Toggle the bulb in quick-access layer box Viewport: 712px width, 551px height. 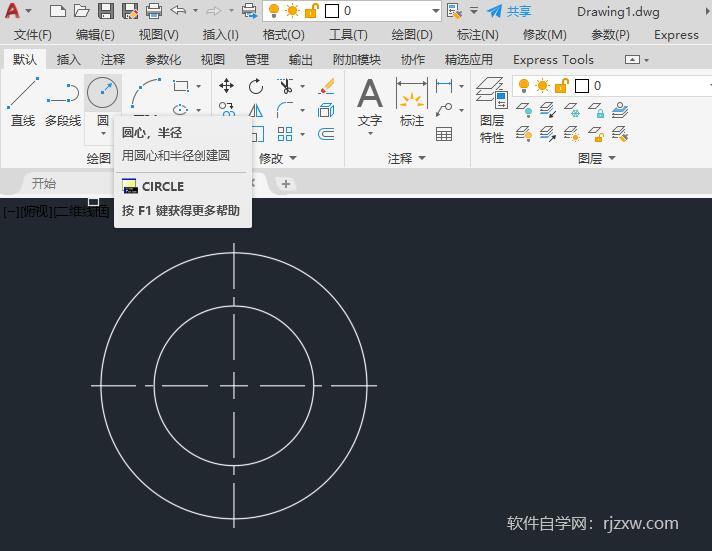click(x=274, y=10)
